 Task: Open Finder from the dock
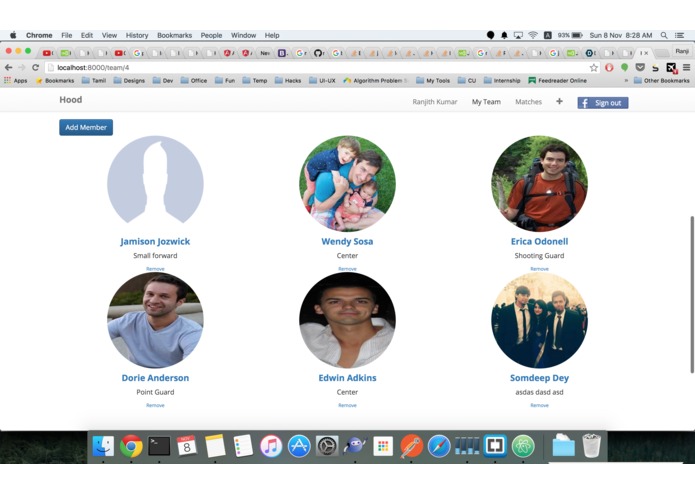coord(103,446)
